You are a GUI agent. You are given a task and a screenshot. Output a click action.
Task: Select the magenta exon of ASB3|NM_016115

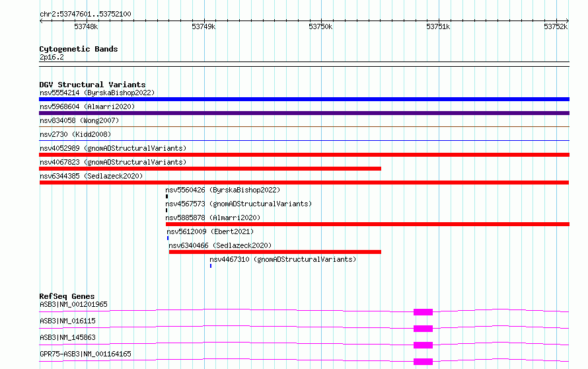(423, 329)
